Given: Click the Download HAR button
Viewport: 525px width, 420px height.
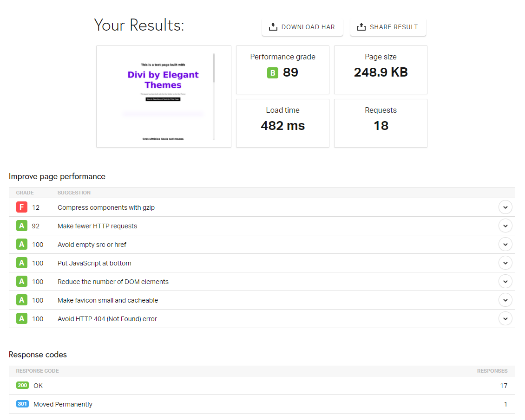Looking at the screenshot, I should pos(302,27).
